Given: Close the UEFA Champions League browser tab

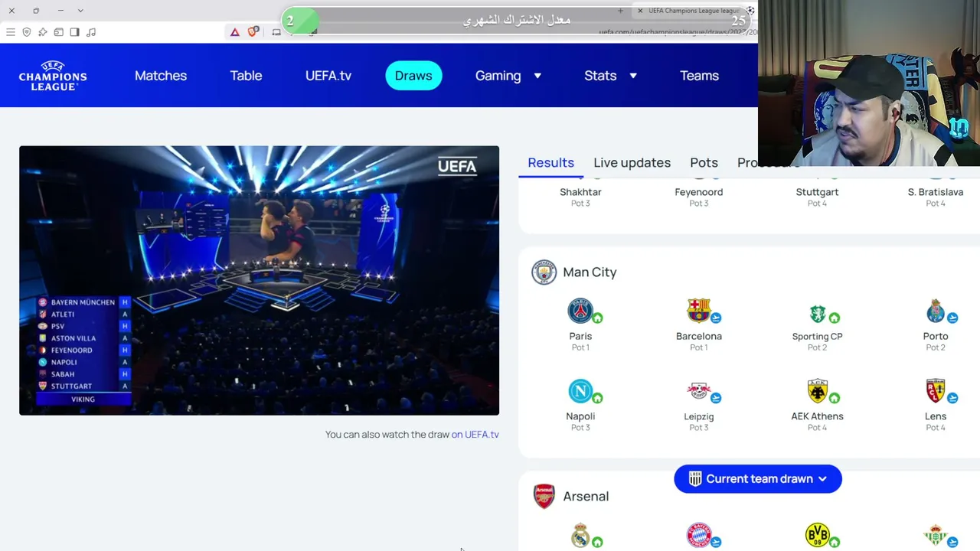Looking at the screenshot, I should point(640,11).
